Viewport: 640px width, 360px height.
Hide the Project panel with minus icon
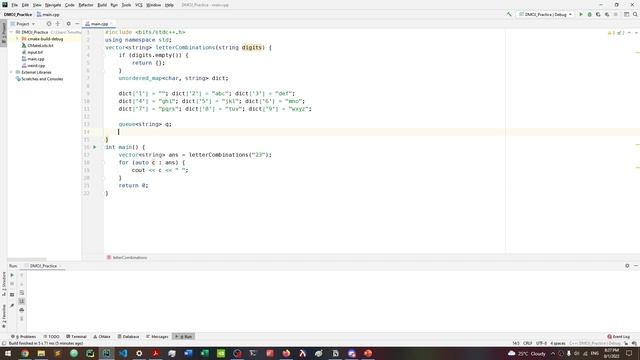coord(77,24)
